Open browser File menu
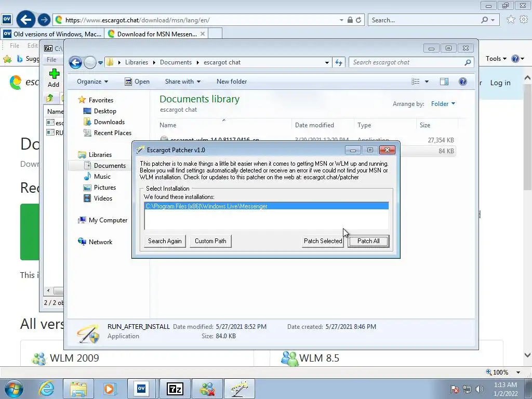Screen dimensions: 532x399 tap(14, 46)
